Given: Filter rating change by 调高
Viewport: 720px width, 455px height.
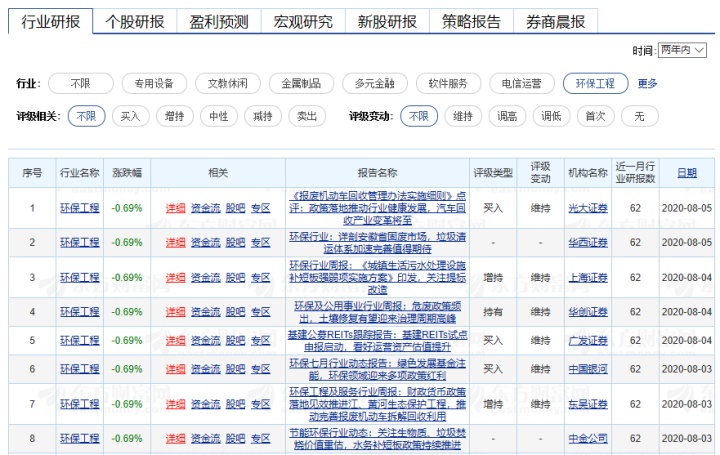Looking at the screenshot, I should [x=507, y=116].
